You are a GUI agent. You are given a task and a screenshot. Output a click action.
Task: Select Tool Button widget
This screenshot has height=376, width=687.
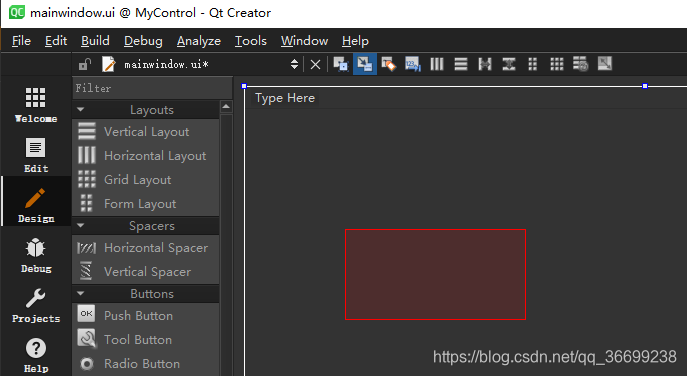(x=145, y=340)
